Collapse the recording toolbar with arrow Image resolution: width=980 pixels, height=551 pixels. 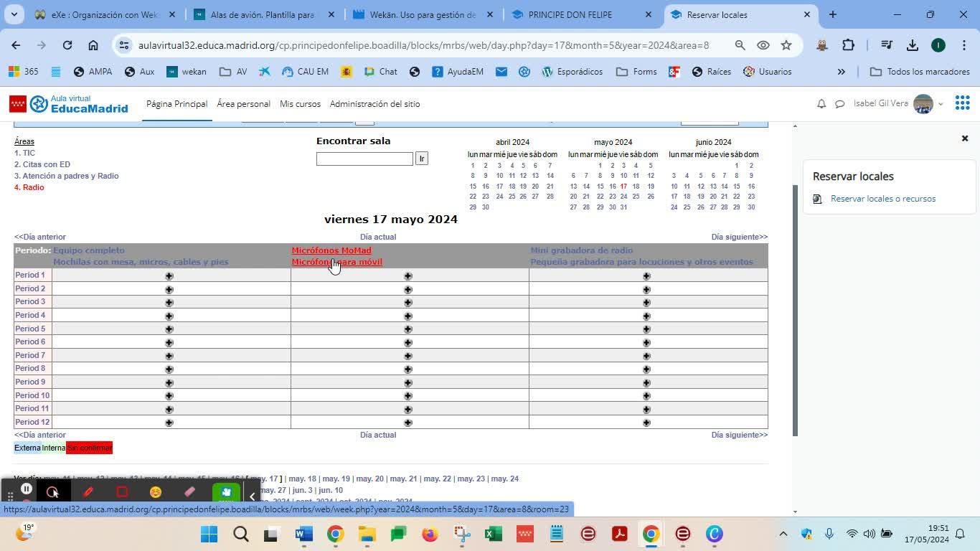coord(252,496)
